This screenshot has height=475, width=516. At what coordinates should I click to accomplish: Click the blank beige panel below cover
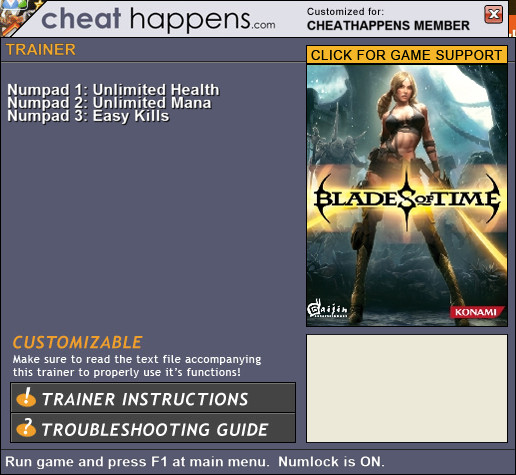click(407, 388)
